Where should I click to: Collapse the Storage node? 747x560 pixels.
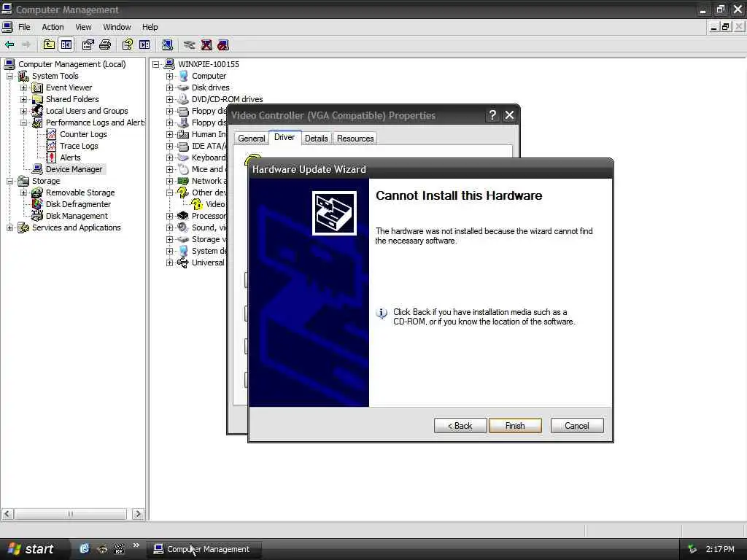coord(9,181)
